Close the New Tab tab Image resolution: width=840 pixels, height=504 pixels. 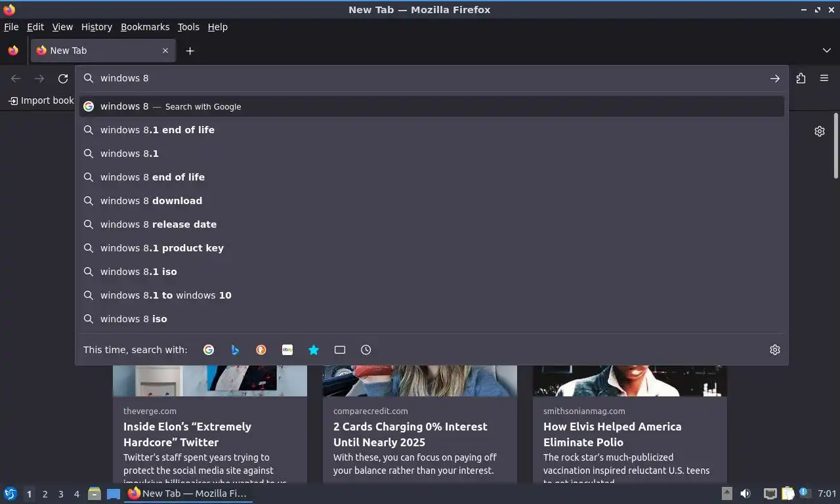(x=165, y=51)
